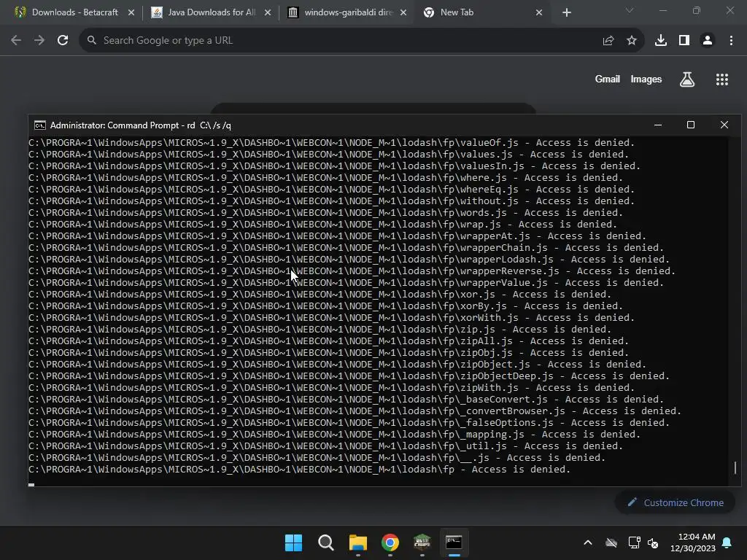Screen dimensions: 747x560
Task: Close the Java Downloads tab
Action: 268,13
